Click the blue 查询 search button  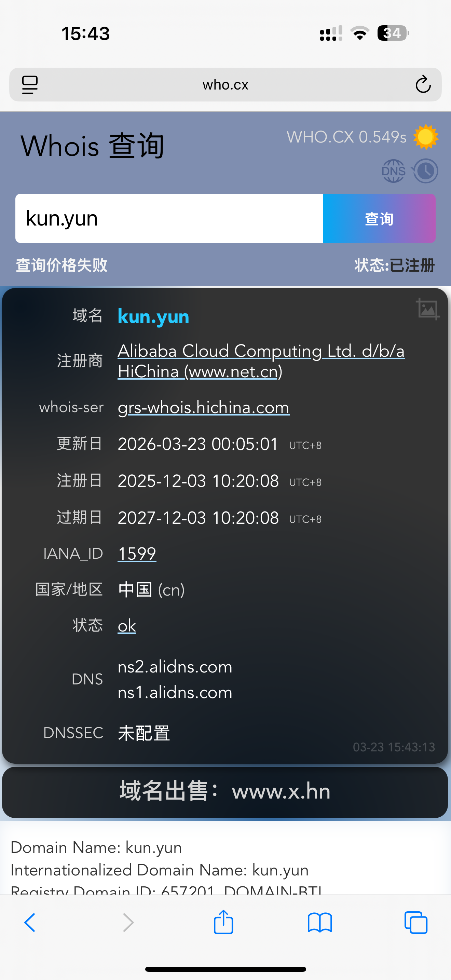coord(379,218)
